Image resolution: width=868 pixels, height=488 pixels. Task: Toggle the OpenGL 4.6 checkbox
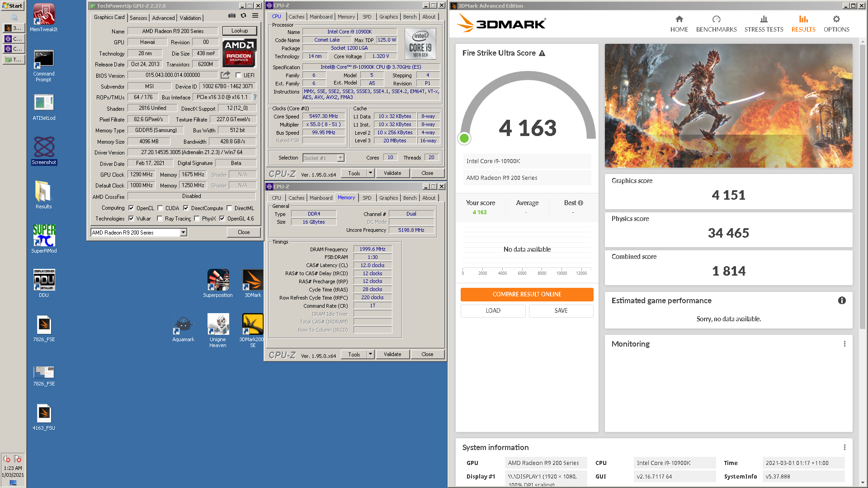tap(222, 219)
